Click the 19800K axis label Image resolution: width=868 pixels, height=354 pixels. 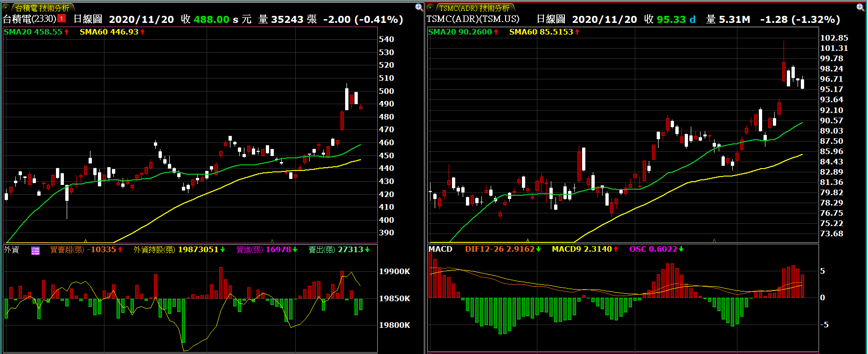395,325
